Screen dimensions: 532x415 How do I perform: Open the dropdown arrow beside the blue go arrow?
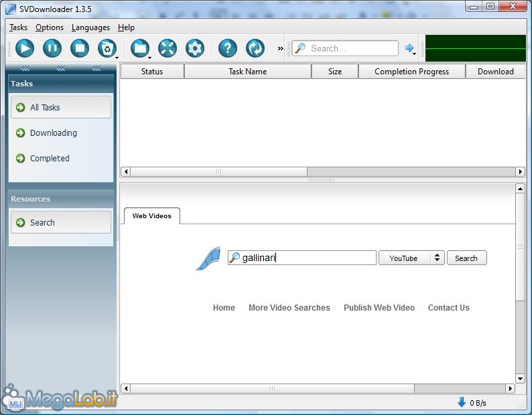point(414,54)
